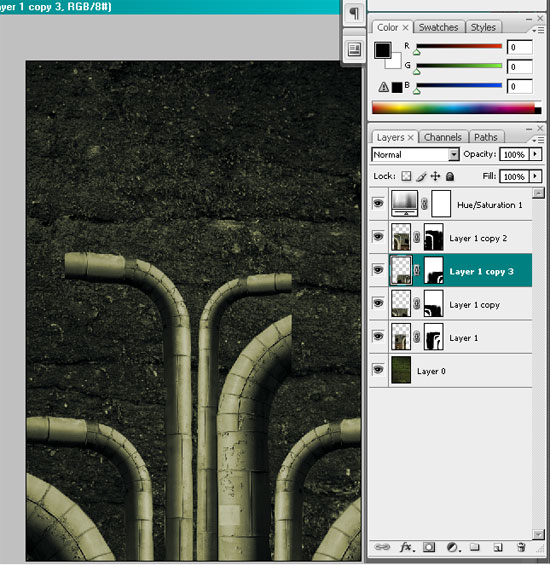The height and width of the screenshot is (565, 550).
Task: Open the Normal blend mode dropdown
Action: (x=415, y=155)
